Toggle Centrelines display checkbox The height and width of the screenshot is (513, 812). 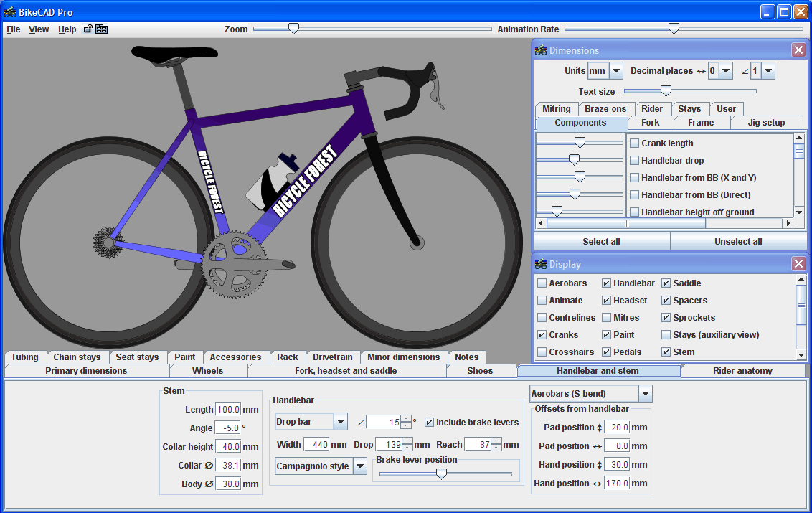tap(542, 318)
